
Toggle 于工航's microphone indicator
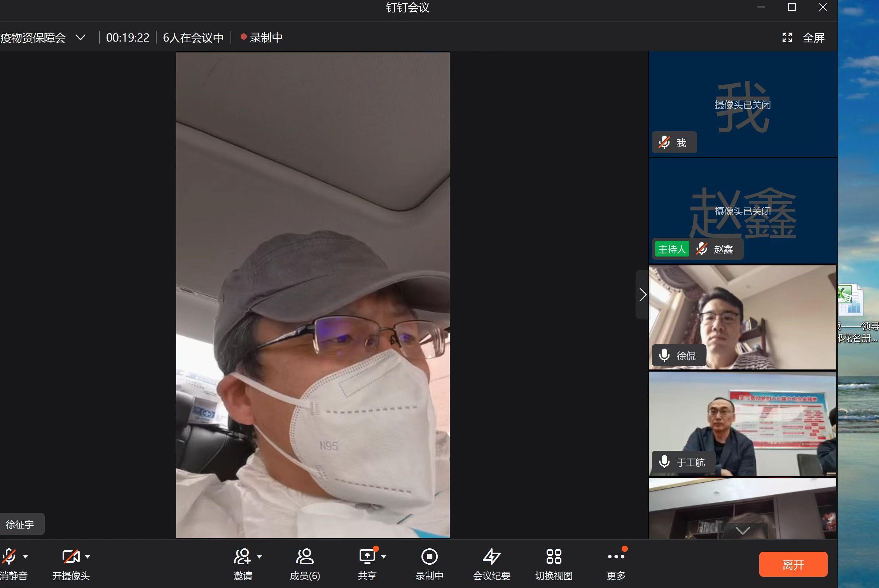tap(664, 462)
